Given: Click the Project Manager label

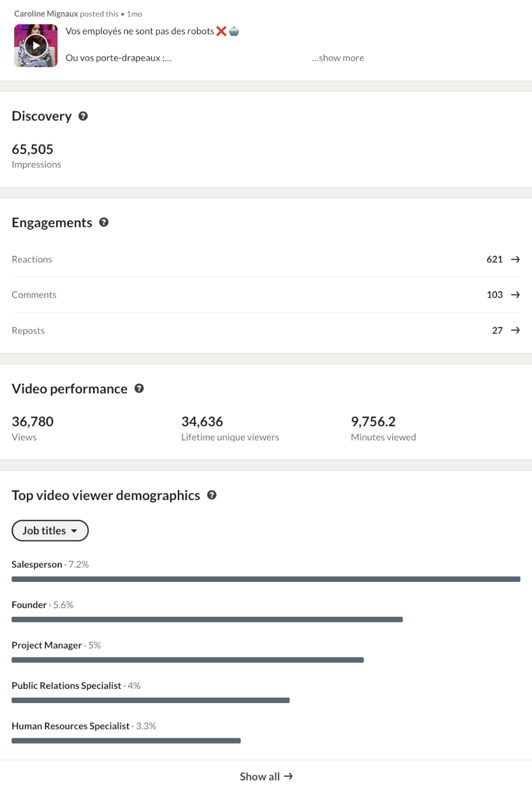Looking at the screenshot, I should click(46, 645).
